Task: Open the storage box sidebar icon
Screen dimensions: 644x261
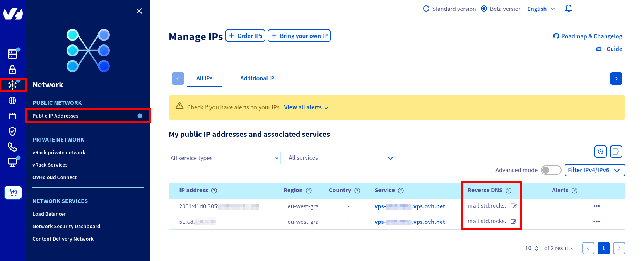Action: (12, 116)
